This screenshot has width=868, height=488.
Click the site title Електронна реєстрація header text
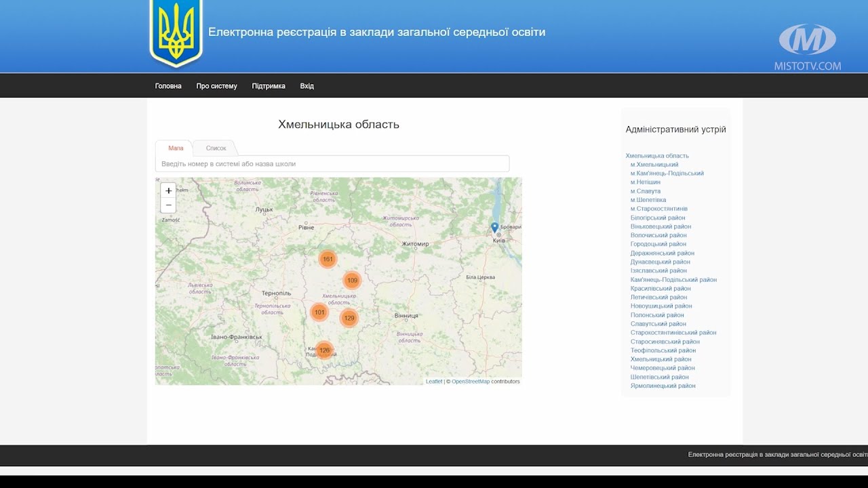(x=376, y=32)
